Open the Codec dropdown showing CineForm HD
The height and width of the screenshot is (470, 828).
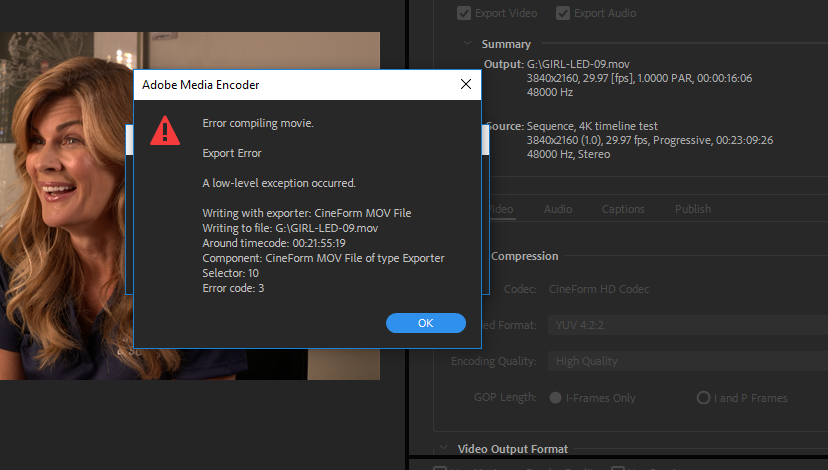tap(680, 289)
